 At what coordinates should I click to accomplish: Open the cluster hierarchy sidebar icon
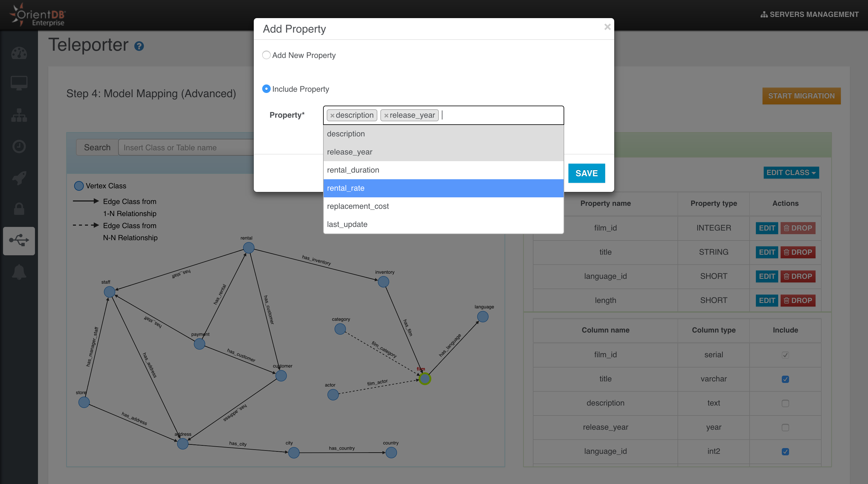(x=19, y=115)
